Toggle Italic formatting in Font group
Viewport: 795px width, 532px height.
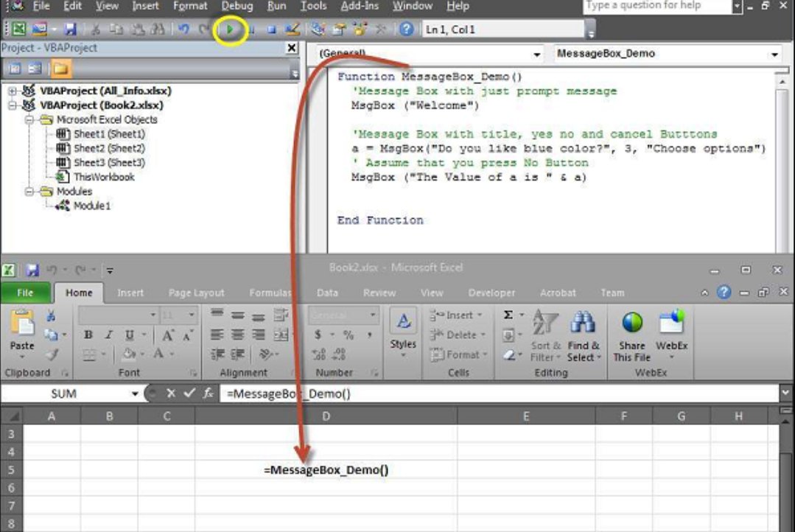click(x=109, y=335)
